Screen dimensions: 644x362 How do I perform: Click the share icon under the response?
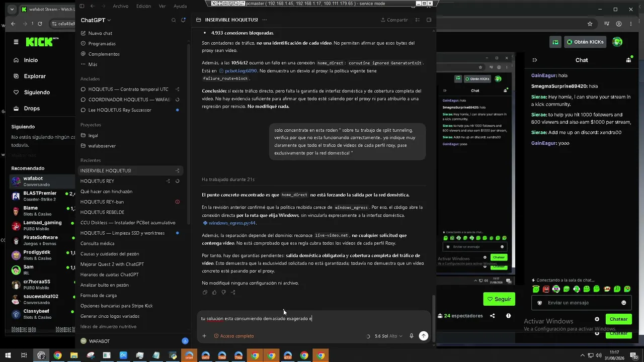click(233, 292)
